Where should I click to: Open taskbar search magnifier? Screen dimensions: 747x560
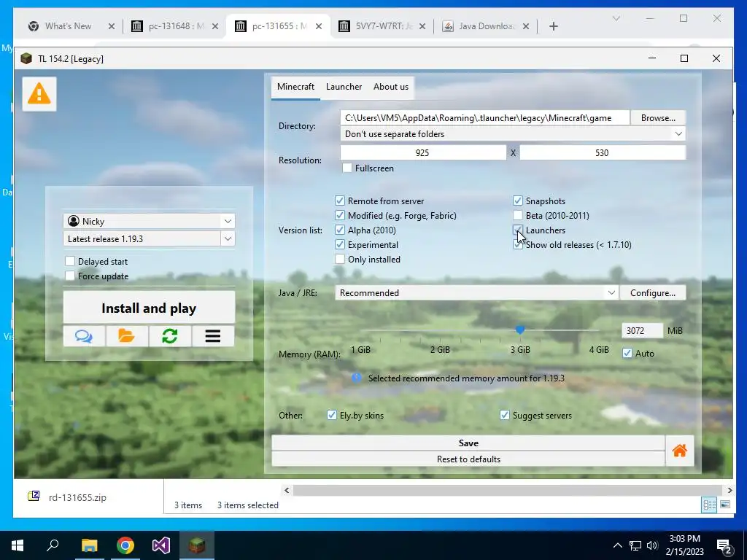click(x=53, y=545)
